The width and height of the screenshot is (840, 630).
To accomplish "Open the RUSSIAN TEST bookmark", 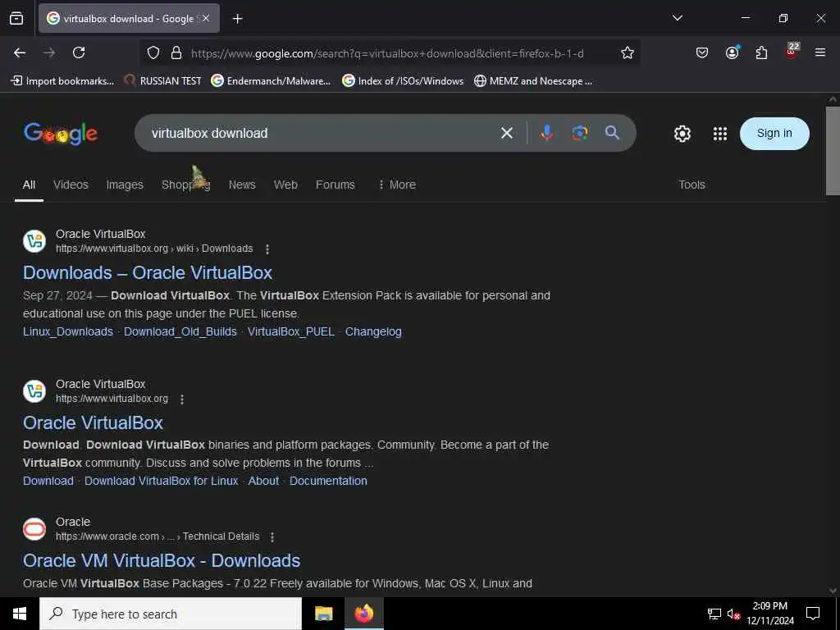I will click(162, 81).
